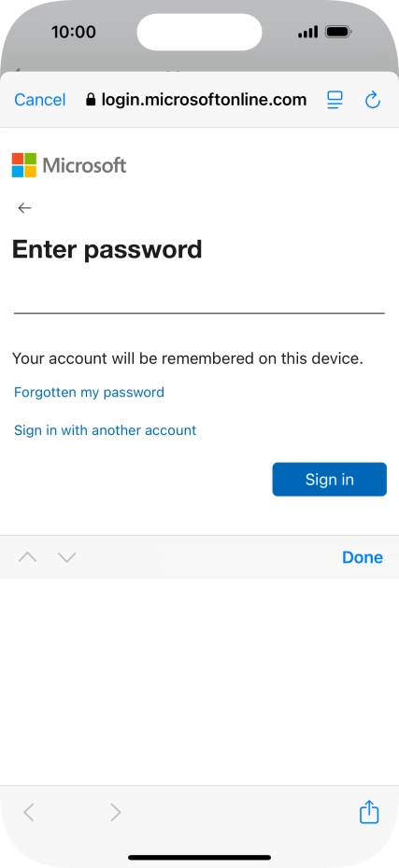399x868 pixels.
Task: Tap the reload page icon
Action: 373,100
